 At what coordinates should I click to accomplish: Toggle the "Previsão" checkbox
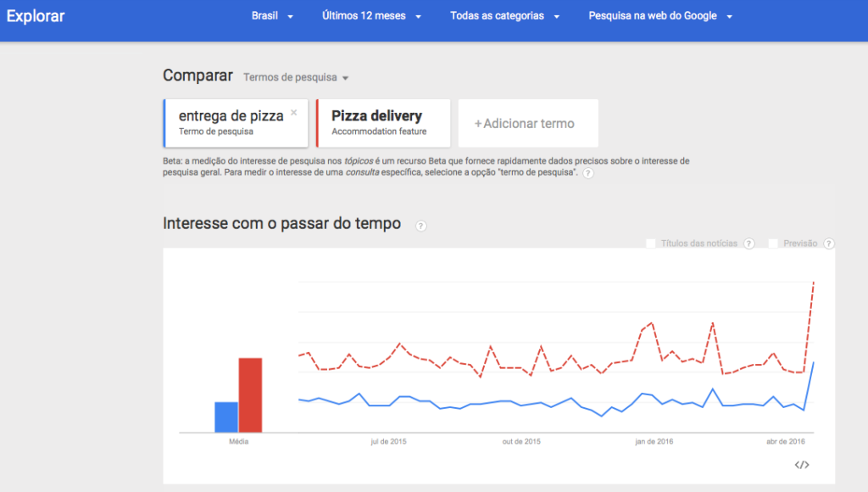click(773, 243)
